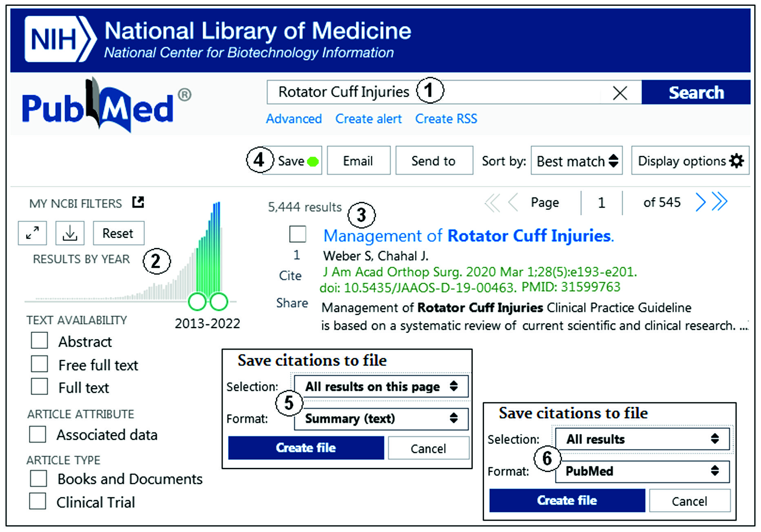Click the left year range slider handle
Viewport: 761px width, 532px height.
(197, 301)
